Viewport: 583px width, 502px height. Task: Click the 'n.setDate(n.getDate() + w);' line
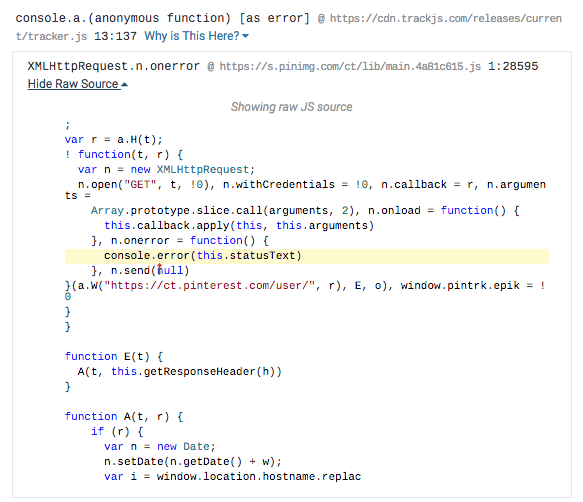193,461
